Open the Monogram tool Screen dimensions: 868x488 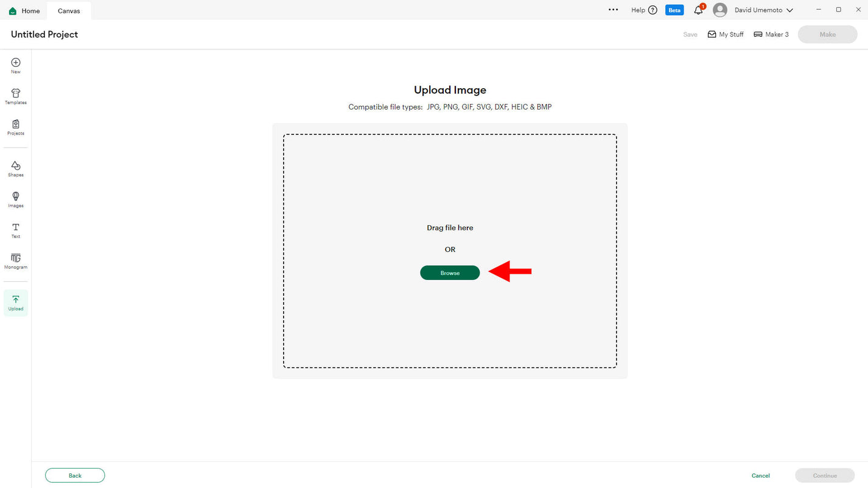tap(16, 261)
